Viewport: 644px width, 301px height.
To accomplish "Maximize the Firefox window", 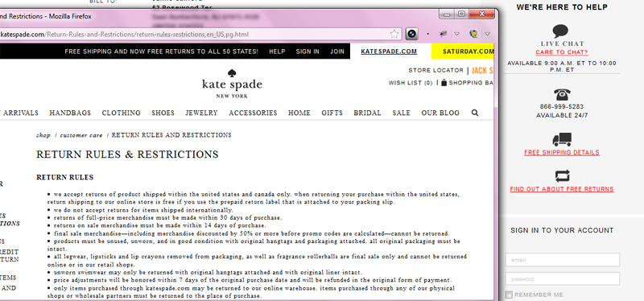I will (x=461, y=14).
